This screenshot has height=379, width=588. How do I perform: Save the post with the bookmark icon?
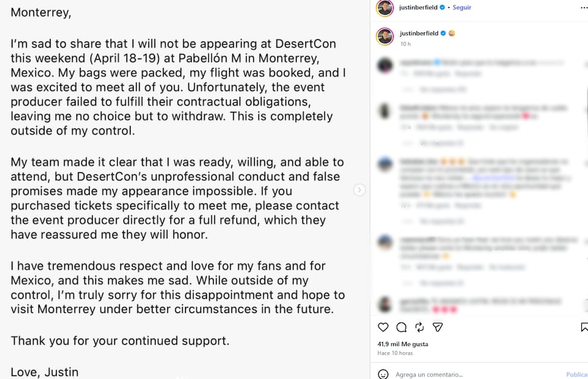[x=584, y=327]
